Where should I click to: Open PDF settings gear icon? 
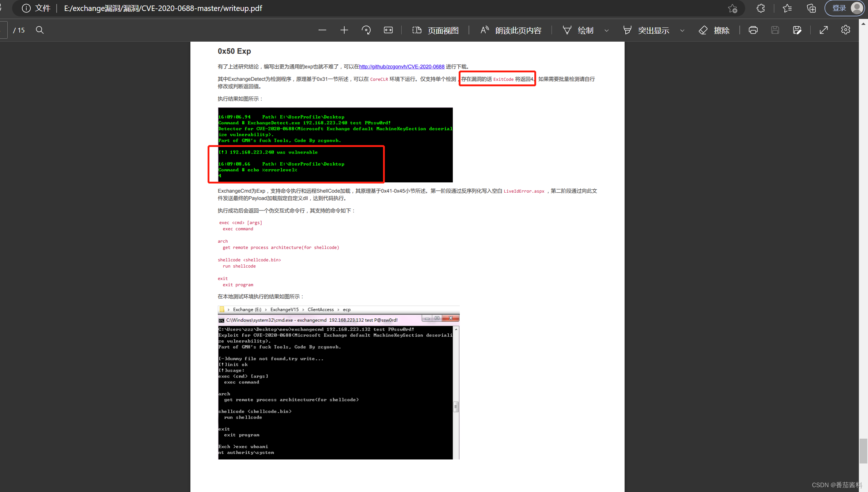tap(845, 30)
